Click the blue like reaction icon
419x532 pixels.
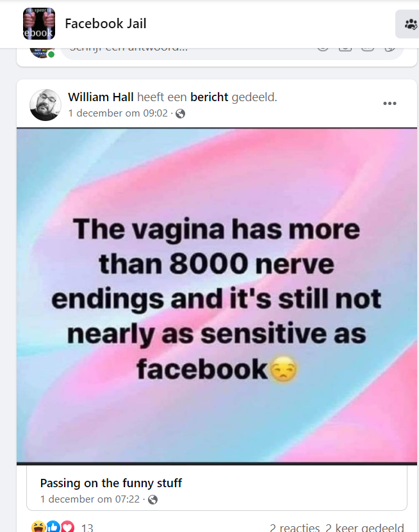(x=53, y=527)
